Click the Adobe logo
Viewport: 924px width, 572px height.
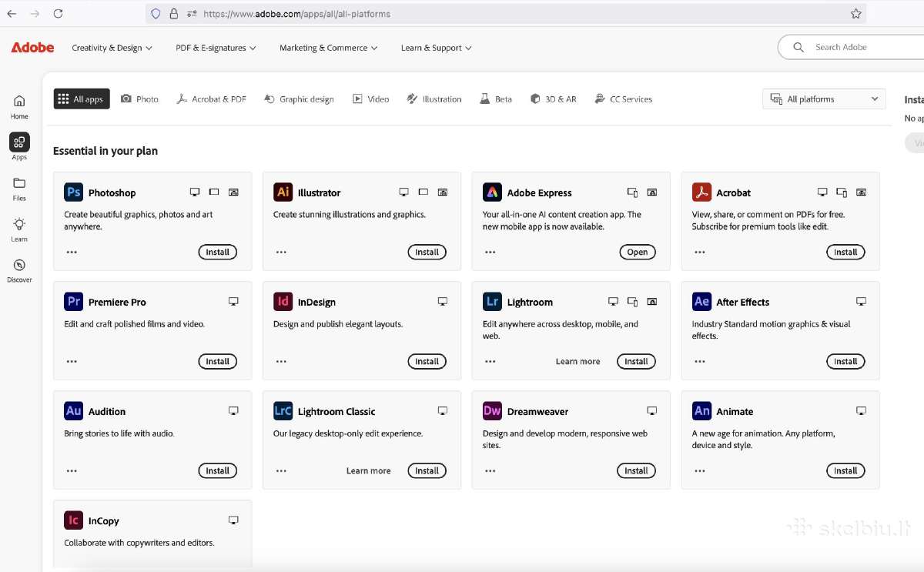(x=32, y=48)
